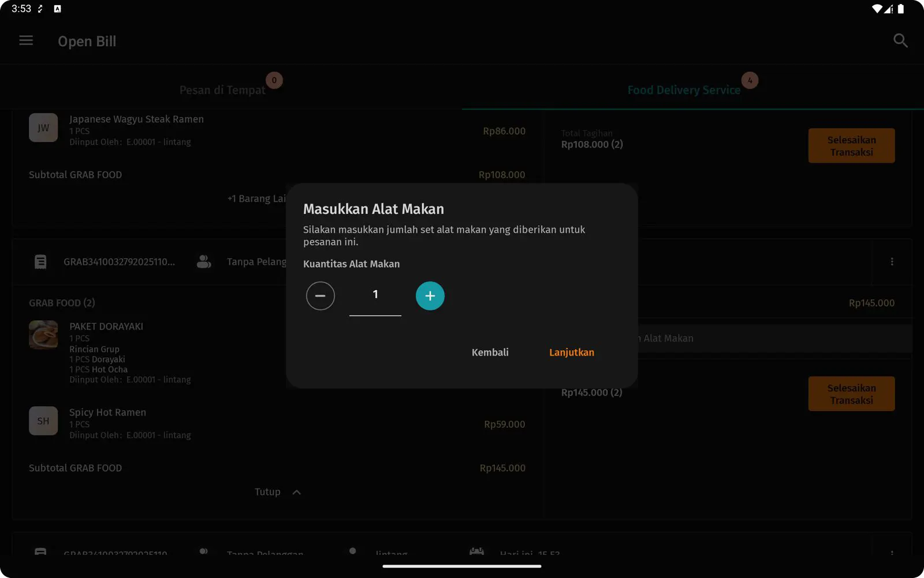Click the receipt icon beside GRAB3410032792025110
The image size is (924, 578).
[x=40, y=262]
